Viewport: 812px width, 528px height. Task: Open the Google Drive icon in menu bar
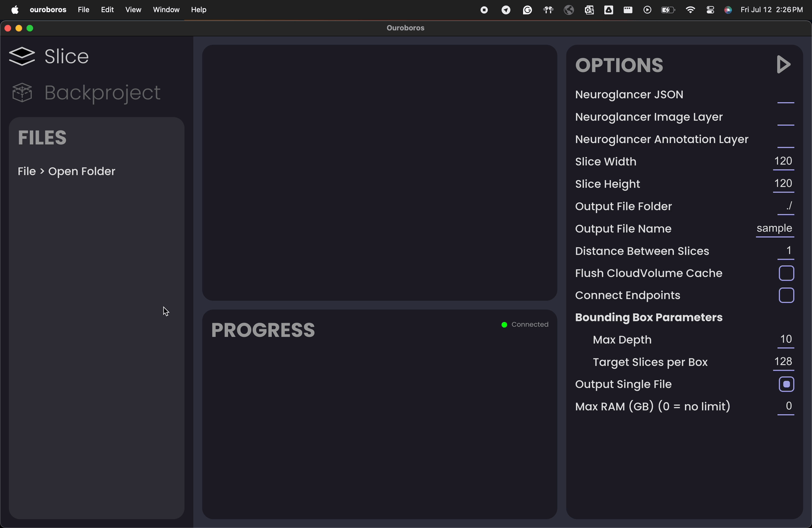tap(608, 10)
